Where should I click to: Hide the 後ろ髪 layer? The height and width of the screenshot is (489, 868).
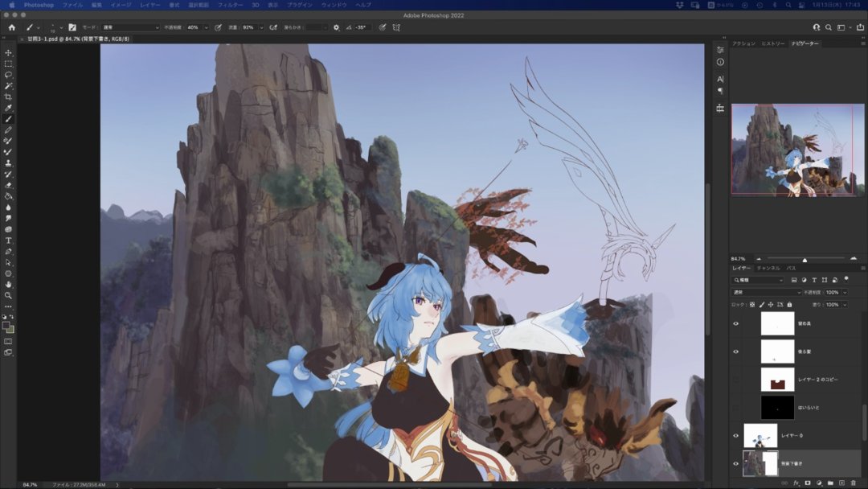(735, 351)
